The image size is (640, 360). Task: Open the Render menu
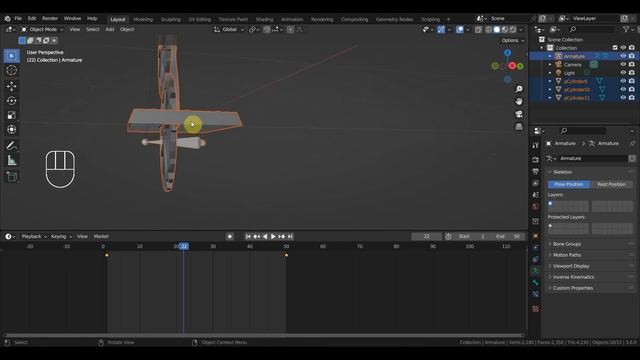click(x=50, y=18)
